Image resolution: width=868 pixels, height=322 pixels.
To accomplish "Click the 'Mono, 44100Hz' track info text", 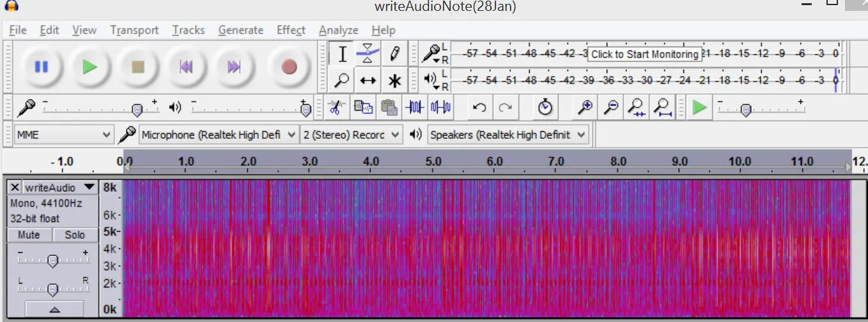I will pos(46,203).
